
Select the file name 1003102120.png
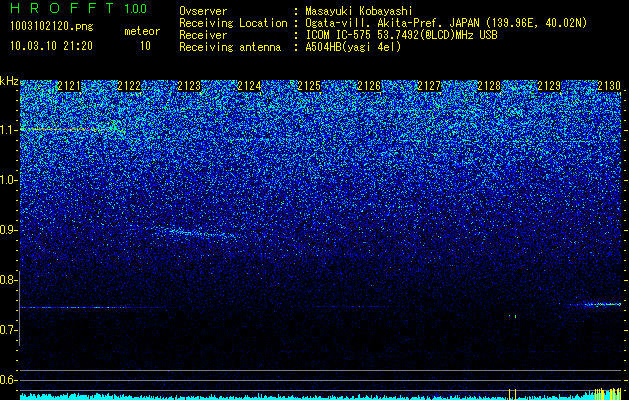click(x=52, y=27)
